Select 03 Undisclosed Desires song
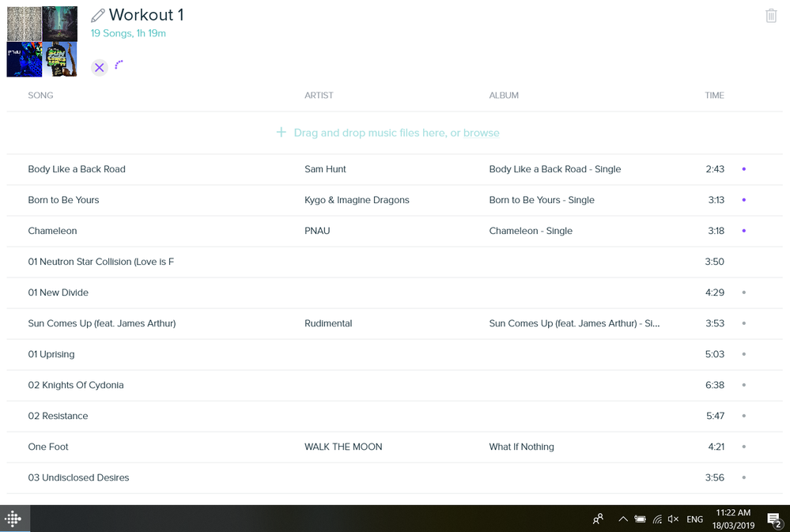790x532 pixels. click(78, 477)
